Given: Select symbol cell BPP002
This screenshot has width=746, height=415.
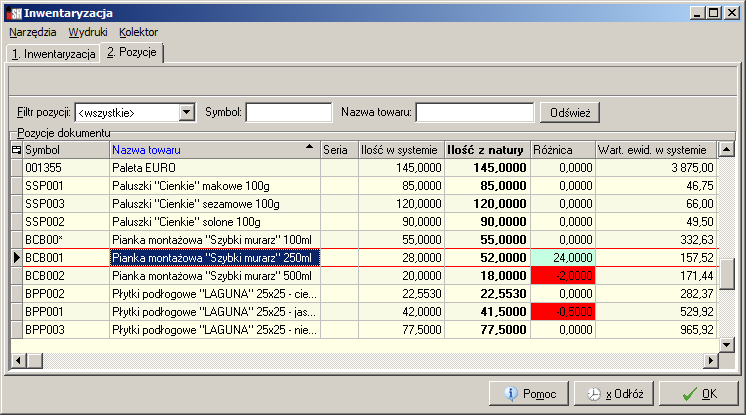Looking at the screenshot, I should 66,294.
